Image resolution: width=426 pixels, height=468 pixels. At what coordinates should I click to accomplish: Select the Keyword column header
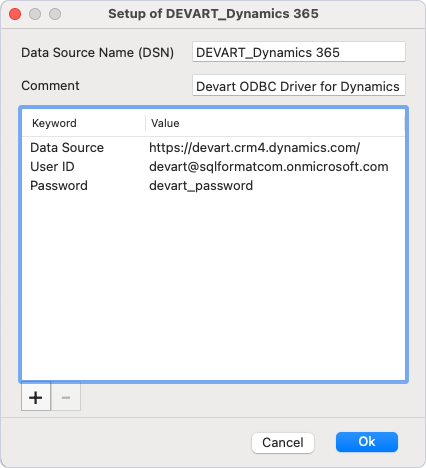click(54, 123)
